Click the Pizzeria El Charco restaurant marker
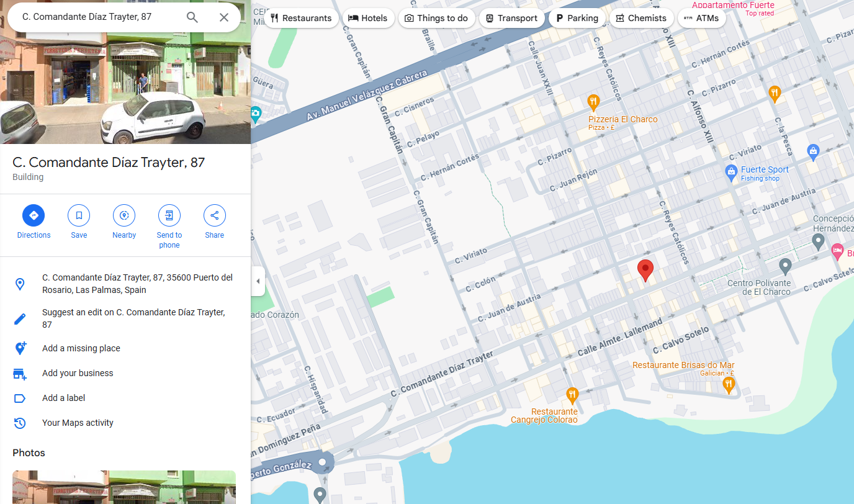Image resolution: width=854 pixels, height=504 pixels. pyautogui.click(x=593, y=101)
